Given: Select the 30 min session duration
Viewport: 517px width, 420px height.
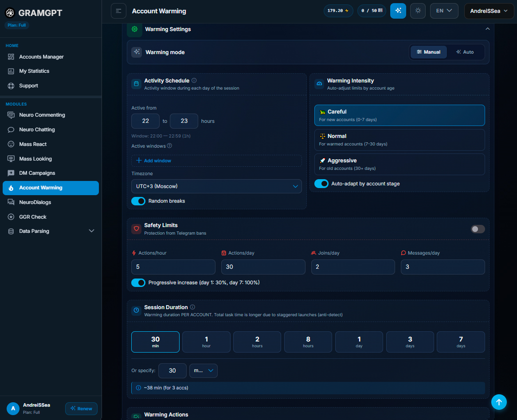Looking at the screenshot, I should point(155,342).
